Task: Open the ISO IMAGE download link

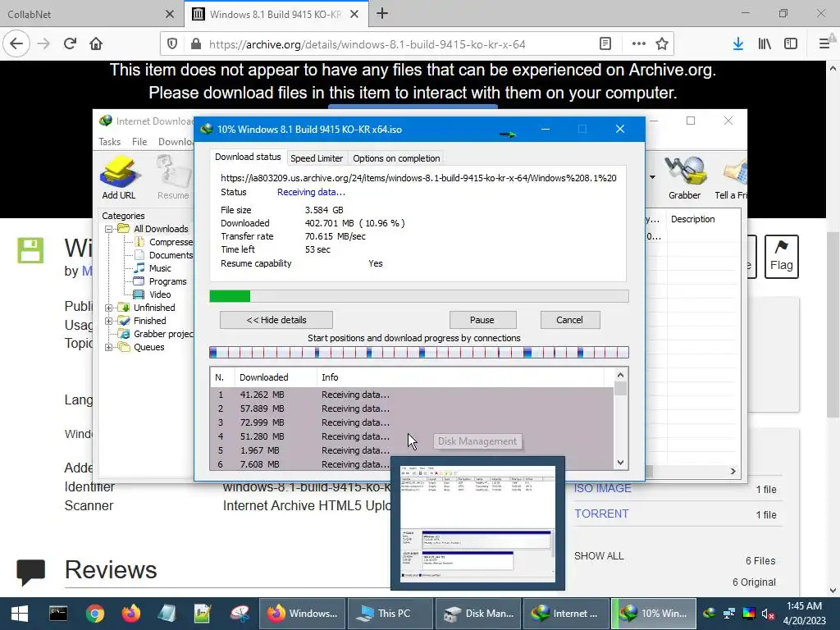Action: click(x=603, y=488)
